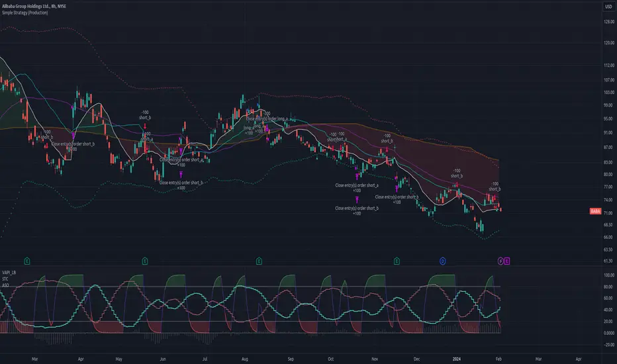617x364 pixels.
Task: Click the 83.00 price axis label
Action: coord(609,162)
